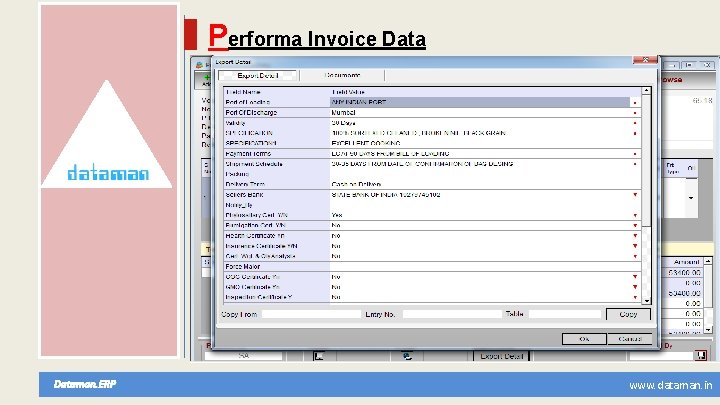Screen dimensions: 720x405
Task: Expand the Fumigation Cert dropdown arrow
Action: 635,225
